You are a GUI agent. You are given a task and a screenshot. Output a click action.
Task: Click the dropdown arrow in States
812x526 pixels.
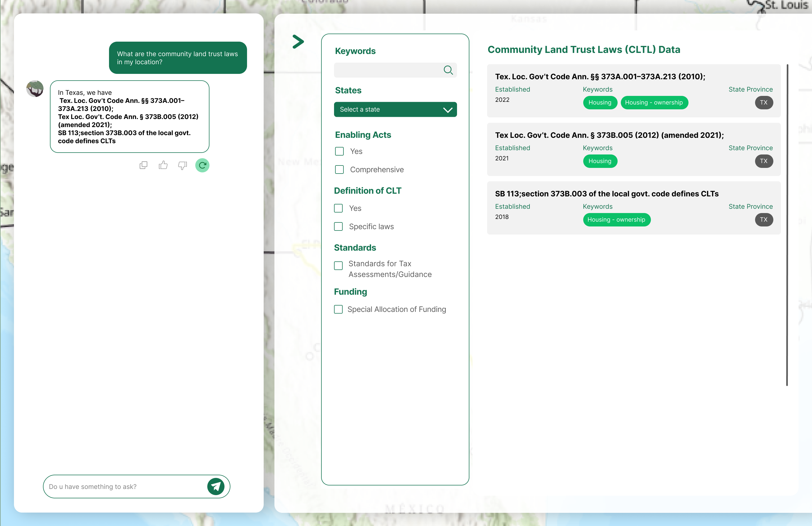448,110
